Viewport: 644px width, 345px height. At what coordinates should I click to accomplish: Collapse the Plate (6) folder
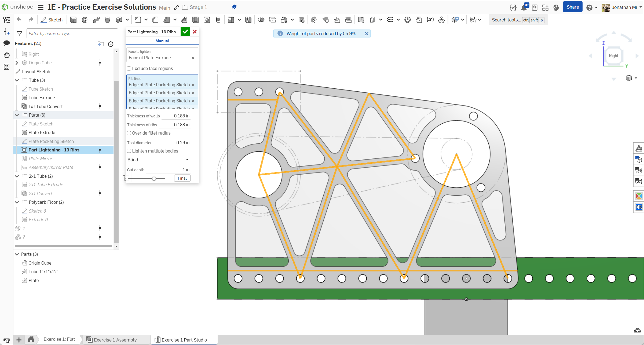point(17,115)
